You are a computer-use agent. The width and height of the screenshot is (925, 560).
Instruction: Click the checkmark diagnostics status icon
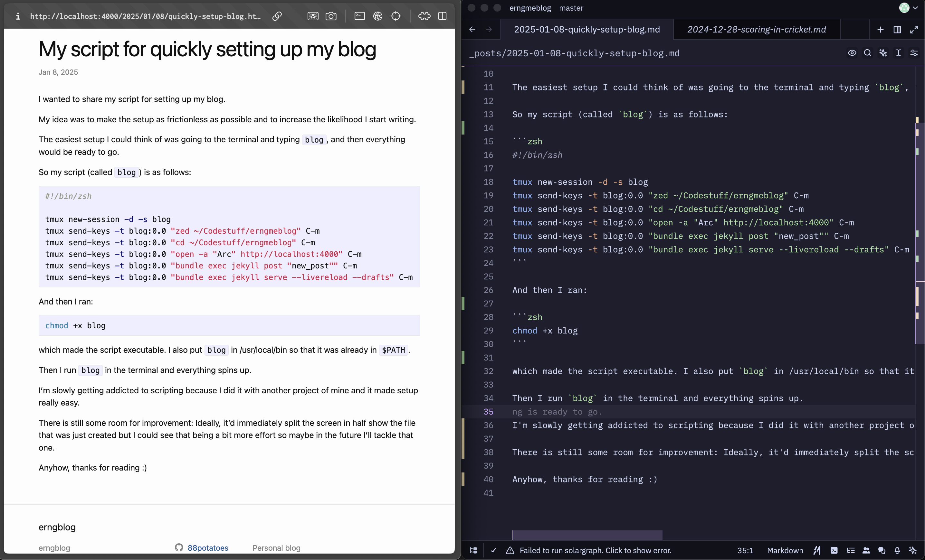(493, 550)
